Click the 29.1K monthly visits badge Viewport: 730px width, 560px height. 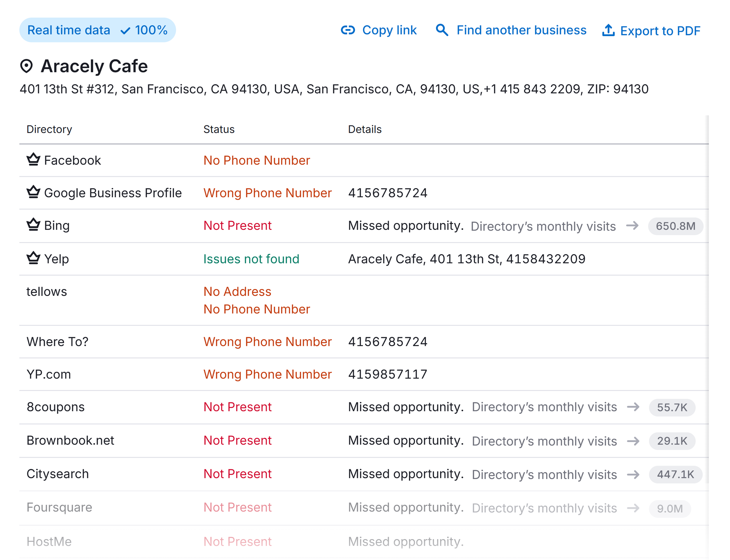tap(672, 441)
